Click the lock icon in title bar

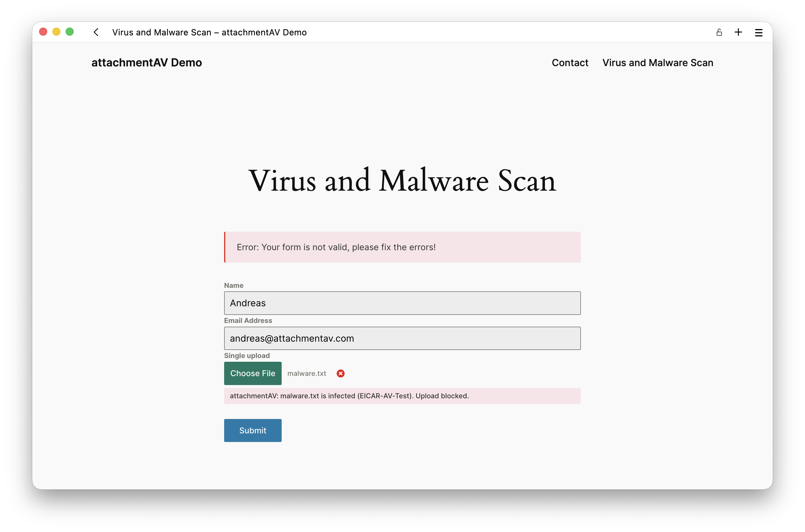click(x=719, y=32)
